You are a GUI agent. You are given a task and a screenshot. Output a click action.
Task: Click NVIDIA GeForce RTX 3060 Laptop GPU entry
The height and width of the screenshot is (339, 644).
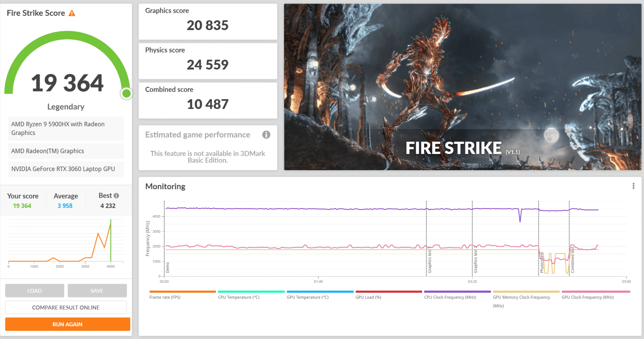[x=66, y=169]
